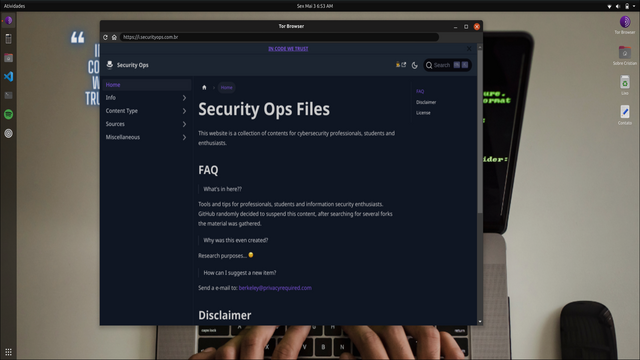
Task: Click the browser home icon beside the URL bar
Action: [114, 37]
